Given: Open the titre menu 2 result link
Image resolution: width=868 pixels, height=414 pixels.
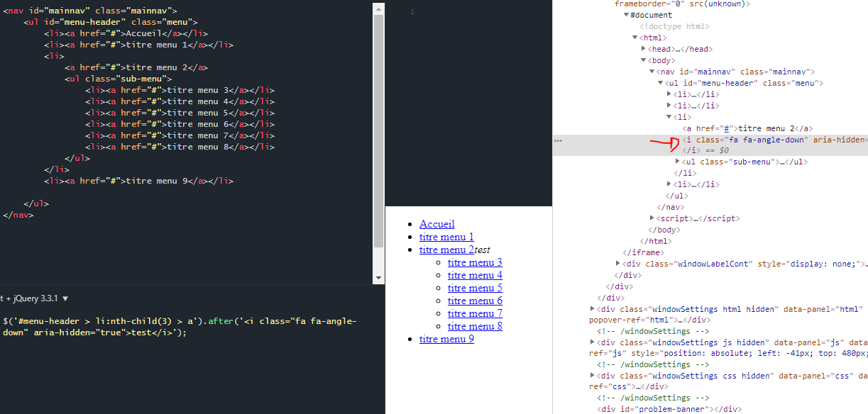Looking at the screenshot, I should pos(446,250).
